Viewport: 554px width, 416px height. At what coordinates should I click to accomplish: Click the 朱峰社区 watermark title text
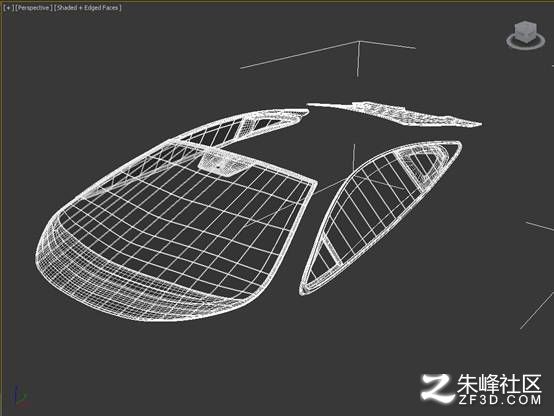(499, 384)
